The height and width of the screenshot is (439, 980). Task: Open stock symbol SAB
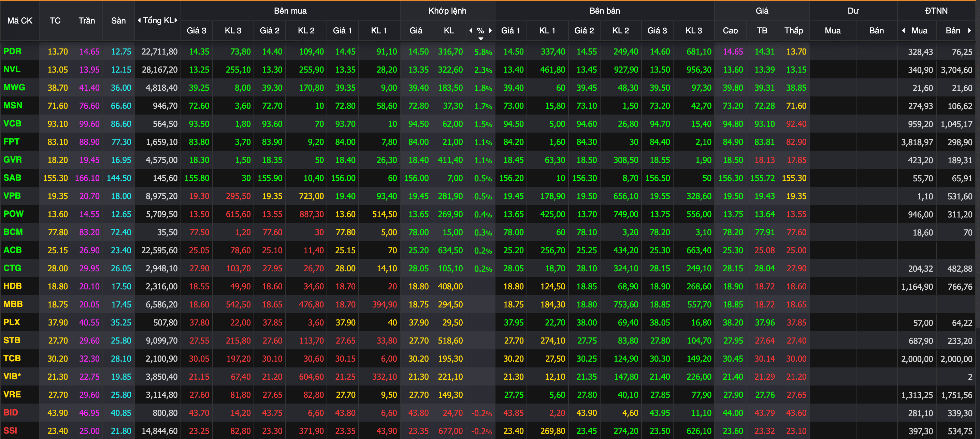click(x=13, y=178)
